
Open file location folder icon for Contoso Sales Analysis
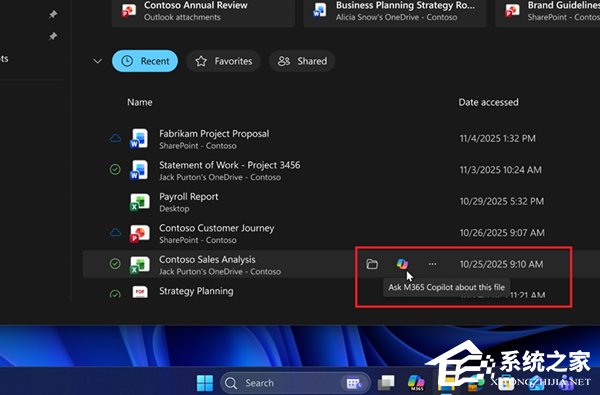click(372, 264)
